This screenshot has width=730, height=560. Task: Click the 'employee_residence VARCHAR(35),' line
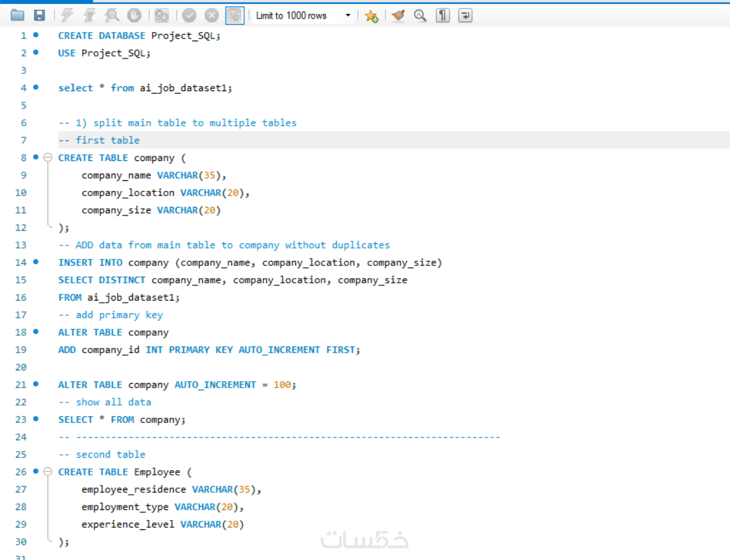pos(171,490)
